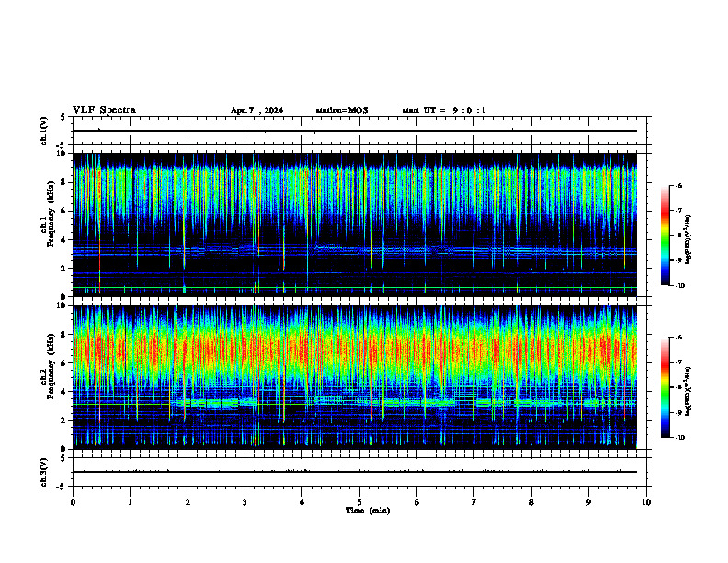The height and width of the screenshot is (563, 728).
Task: Click time axis tick label "10"
Action: [646, 502]
